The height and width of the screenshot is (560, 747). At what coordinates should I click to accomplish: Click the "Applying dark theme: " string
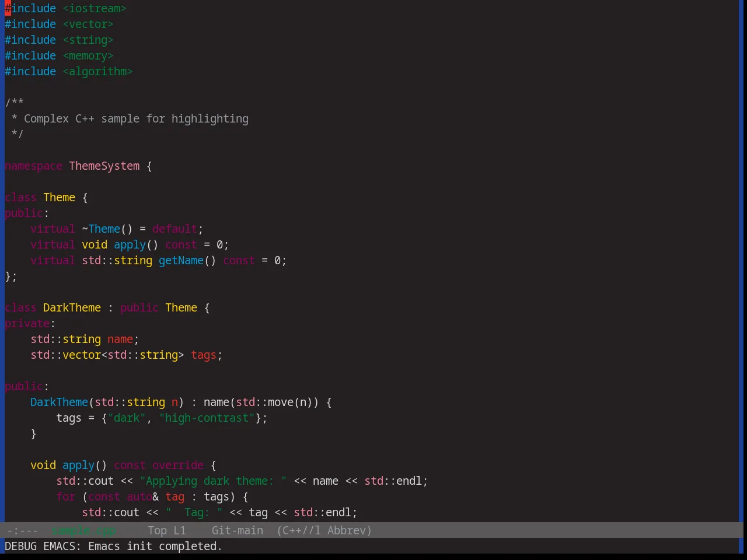coord(213,481)
